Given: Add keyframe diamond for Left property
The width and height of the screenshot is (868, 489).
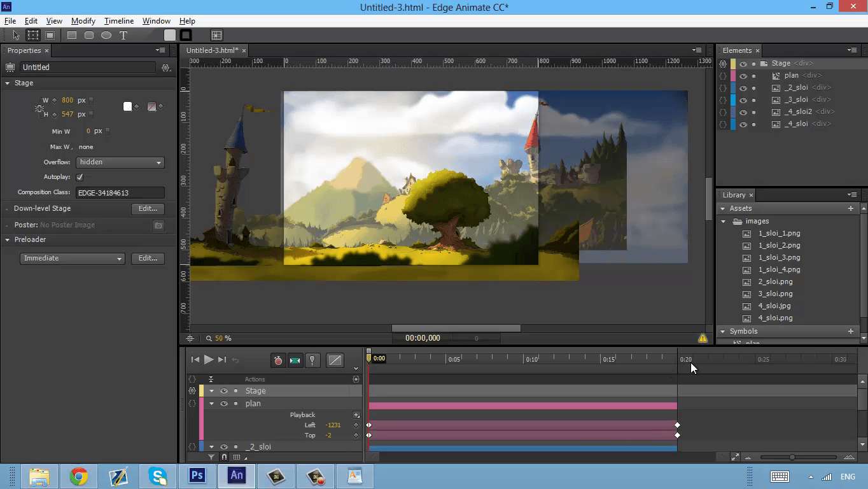Looking at the screenshot, I should (356, 425).
